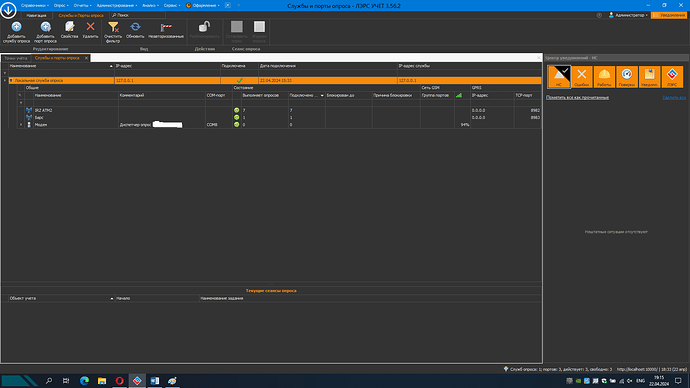Image resolution: width=690 pixels, height=388 pixels.
Task: Click Пометить все как прочитанные link
Action: (x=577, y=97)
